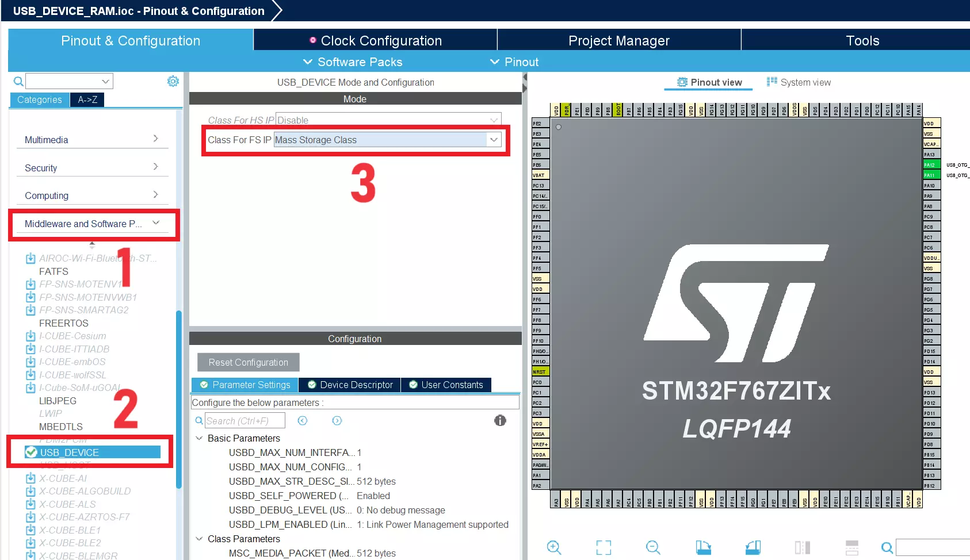The image size is (970, 560).
Task: Select FREERTOS in the middleware list
Action: 64,323
